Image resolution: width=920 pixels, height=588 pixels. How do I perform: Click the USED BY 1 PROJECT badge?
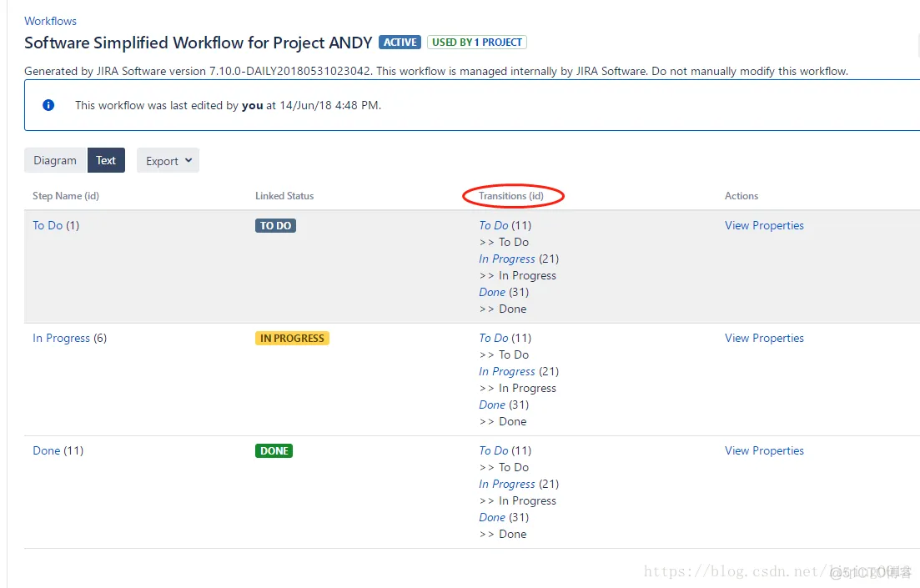pyautogui.click(x=477, y=43)
